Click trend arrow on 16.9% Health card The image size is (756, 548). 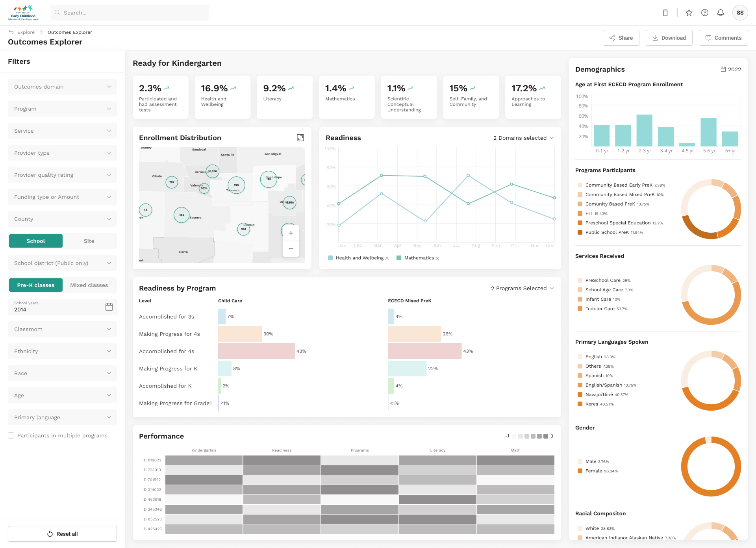click(233, 88)
